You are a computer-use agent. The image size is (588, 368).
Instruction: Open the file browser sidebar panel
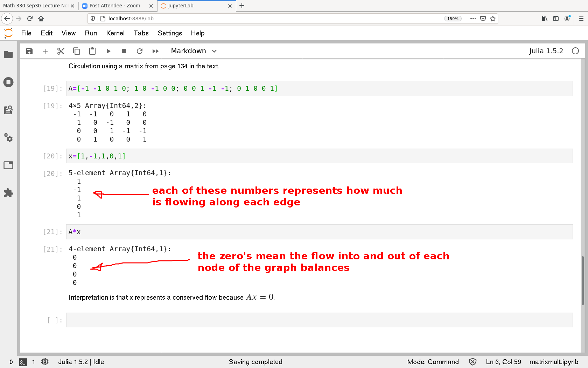tap(8, 55)
